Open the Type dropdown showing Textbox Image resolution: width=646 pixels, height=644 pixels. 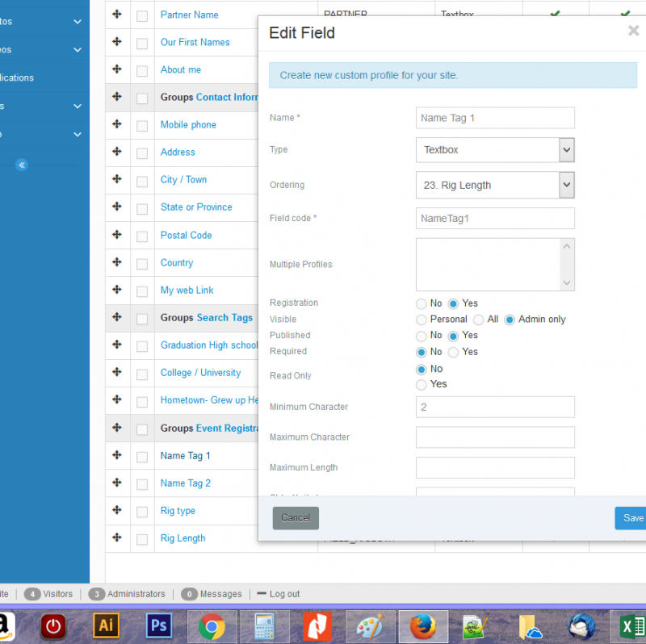[x=494, y=150]
